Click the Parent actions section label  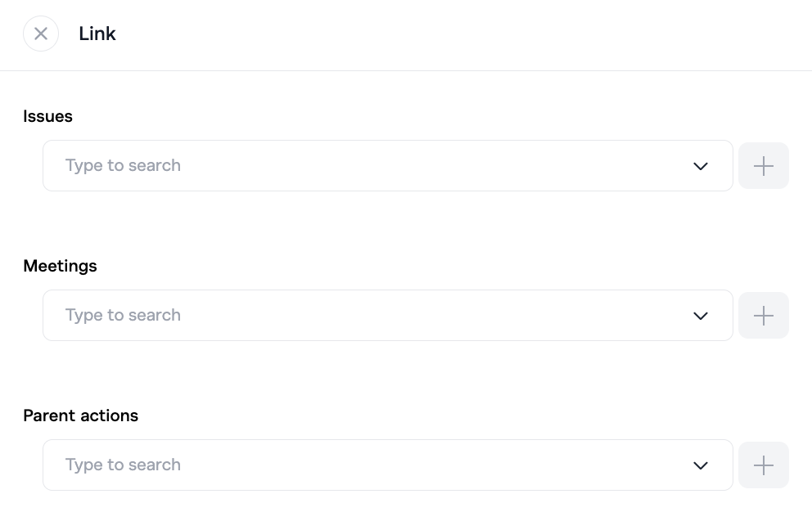pyautogui.click(x=80, y=415)
